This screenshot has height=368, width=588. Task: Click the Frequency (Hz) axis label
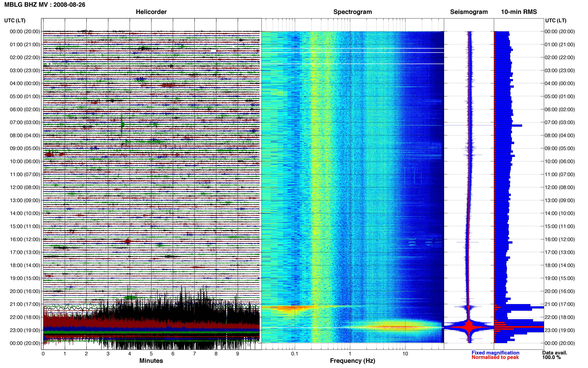pos(352,361)
